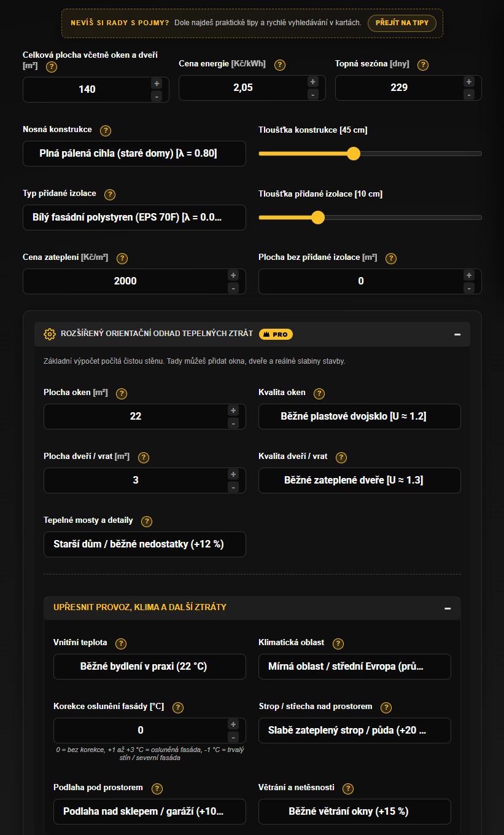Click the Přejít na tipy button
Image resolution: width=504 pixels, height=835 pixels.
click(402, 23)
